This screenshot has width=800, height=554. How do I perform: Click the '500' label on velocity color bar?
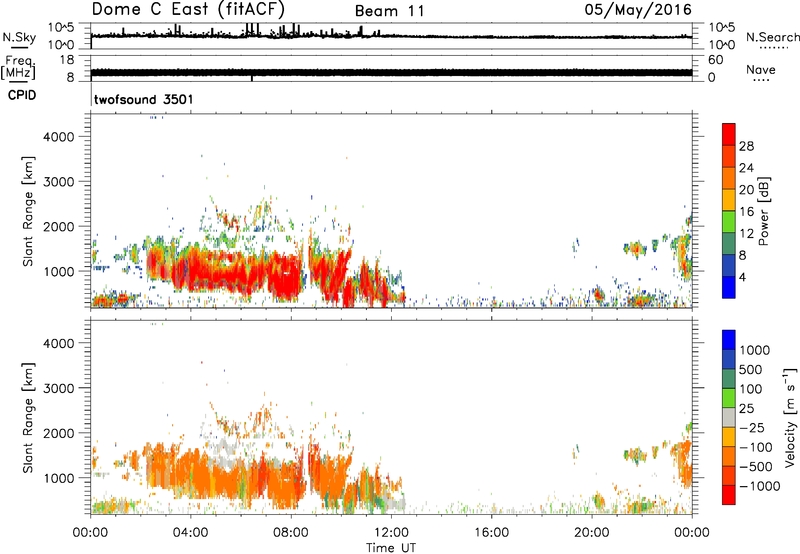[x=751, y=370]
